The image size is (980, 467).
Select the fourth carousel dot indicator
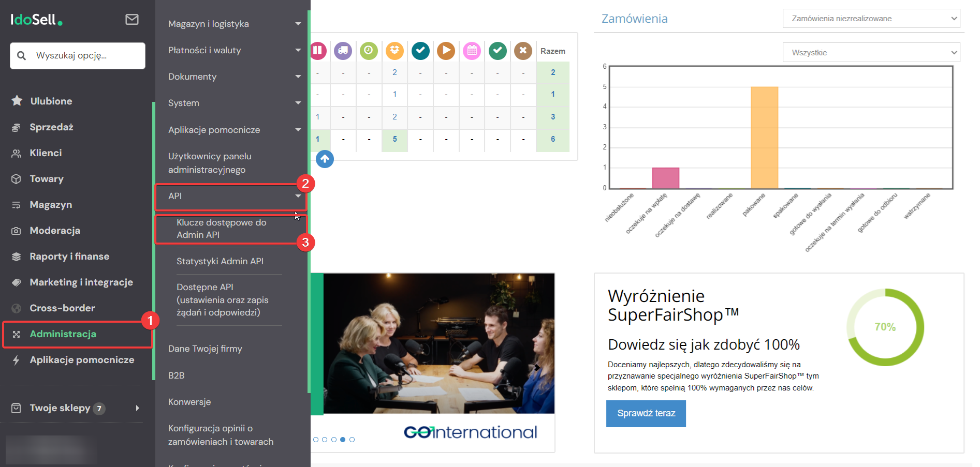pos(343,440)
